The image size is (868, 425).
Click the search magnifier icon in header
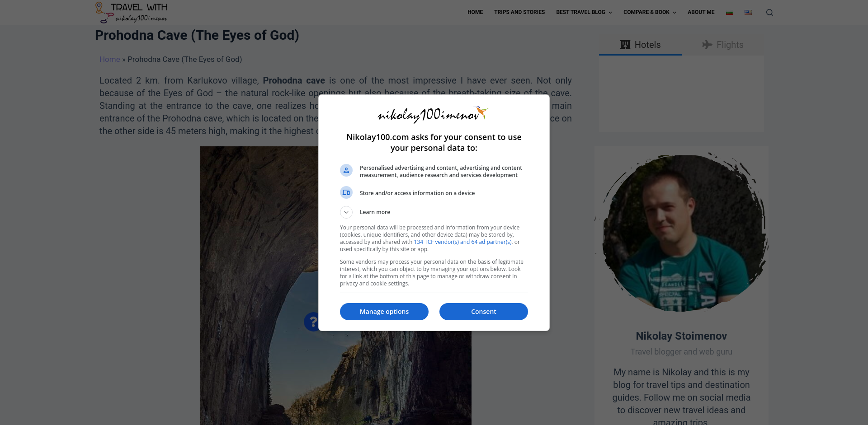click(x=769, y=13)
